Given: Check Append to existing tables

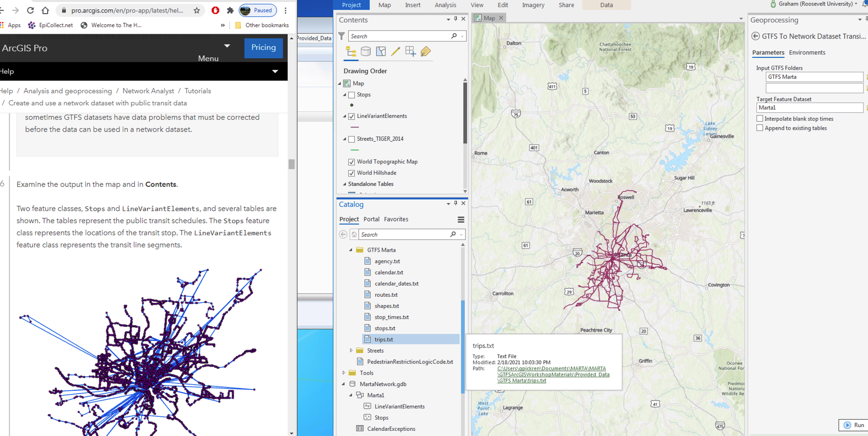Looking at the screenshot, I should [760, 128].
